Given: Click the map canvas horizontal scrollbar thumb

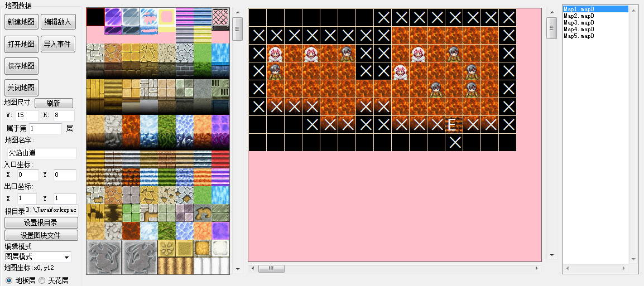Looking at the screenshot, I should (271, 268).
